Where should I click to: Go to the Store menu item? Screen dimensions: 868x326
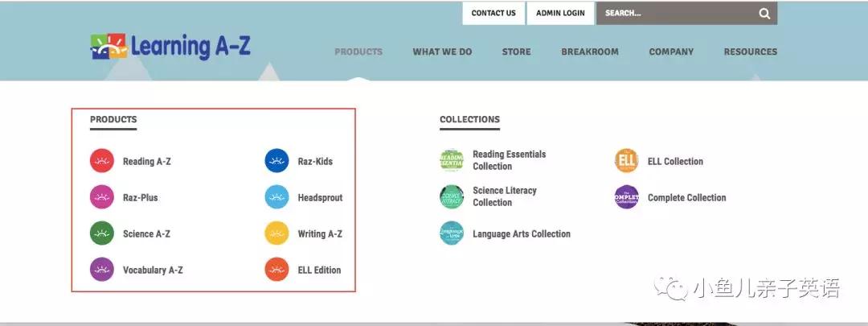coord(517,52)
